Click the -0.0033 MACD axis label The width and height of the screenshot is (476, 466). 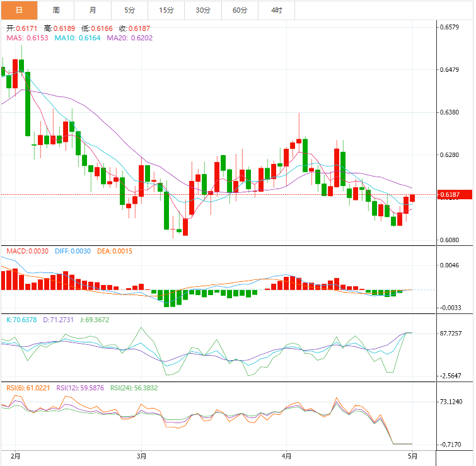click(450, 308)
